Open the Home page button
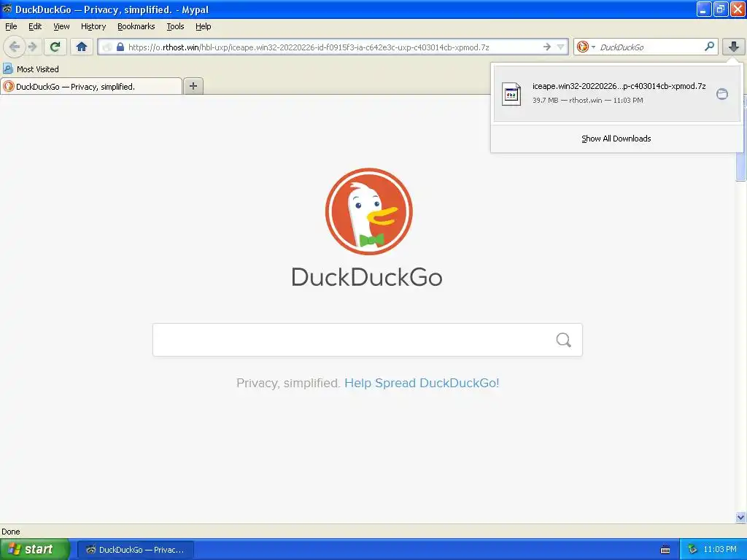747x560 pixels. click(82, 47)
